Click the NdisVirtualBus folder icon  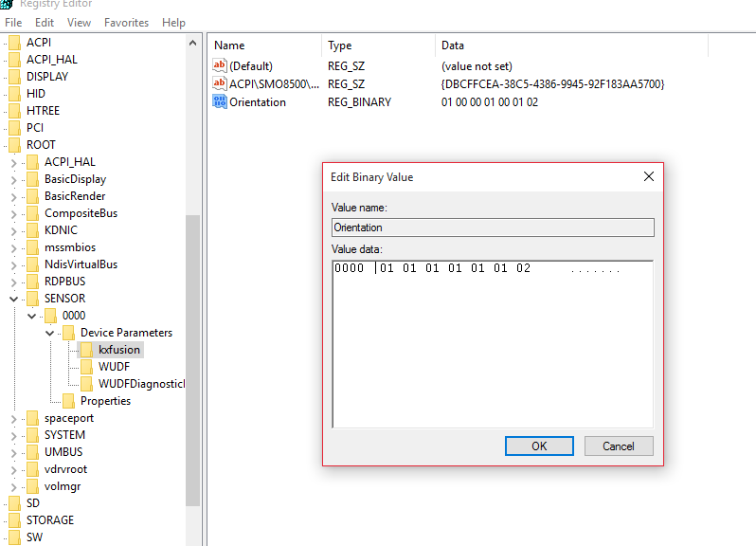[x=33, y=264]
